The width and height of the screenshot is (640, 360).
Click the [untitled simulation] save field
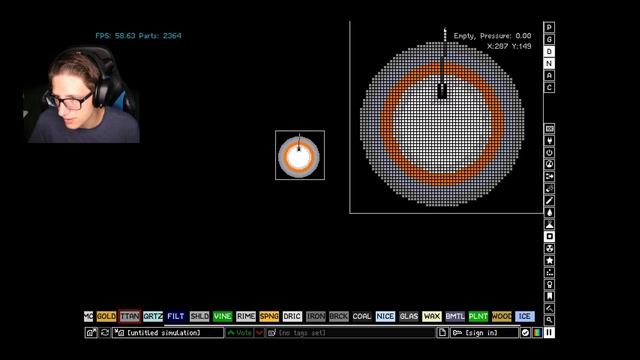coord(168,333)
